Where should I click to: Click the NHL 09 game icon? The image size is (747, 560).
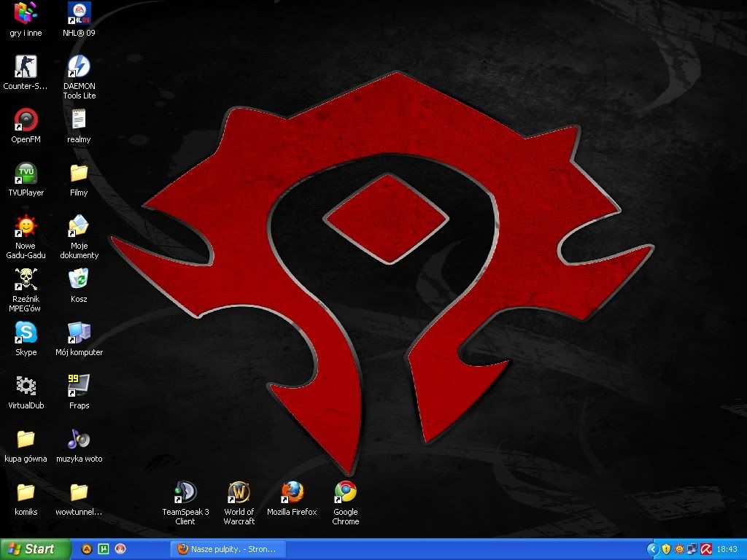(79, 14)
